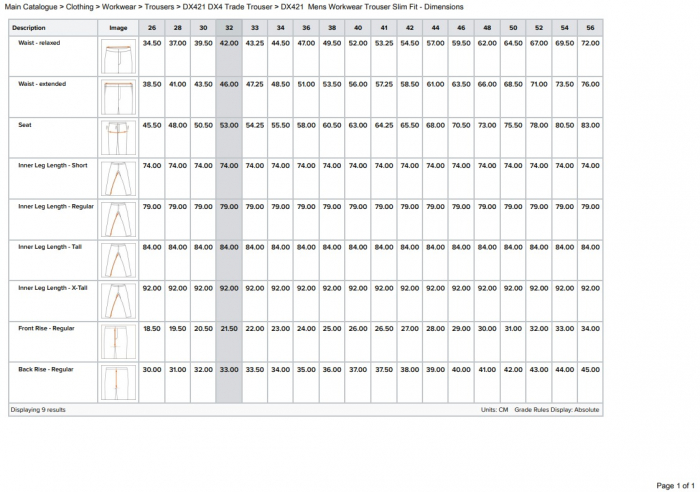Open DX421 DX4 Trade Trouser breadcrumb link
700x492 pixels.
click(227, 7)
